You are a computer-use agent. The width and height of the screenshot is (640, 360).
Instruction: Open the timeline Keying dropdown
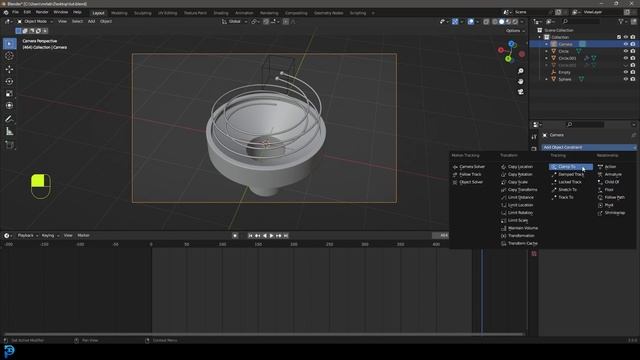[x=50, y=236]
